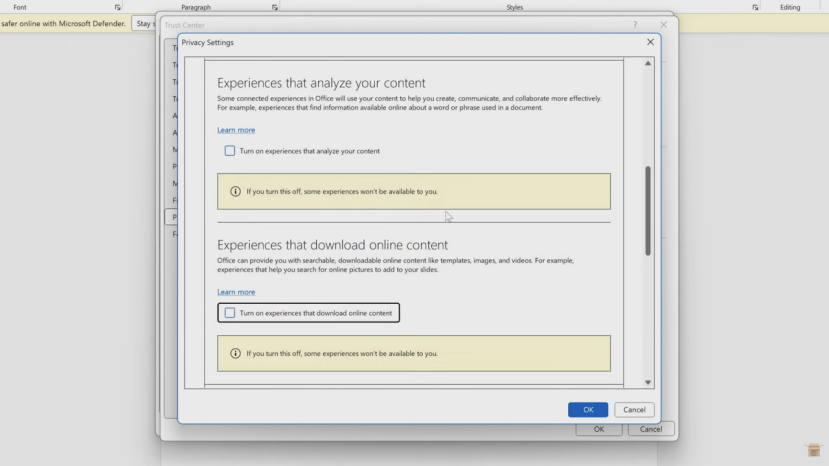Click the Editing group label in ribbon
829x466 pixels.
point(790,7)
